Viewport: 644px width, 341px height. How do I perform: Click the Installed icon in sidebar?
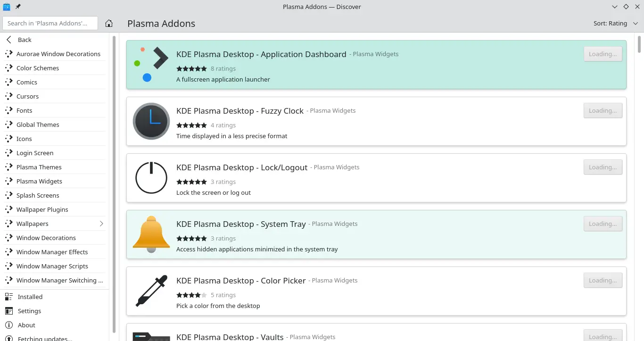click(9, 297)
